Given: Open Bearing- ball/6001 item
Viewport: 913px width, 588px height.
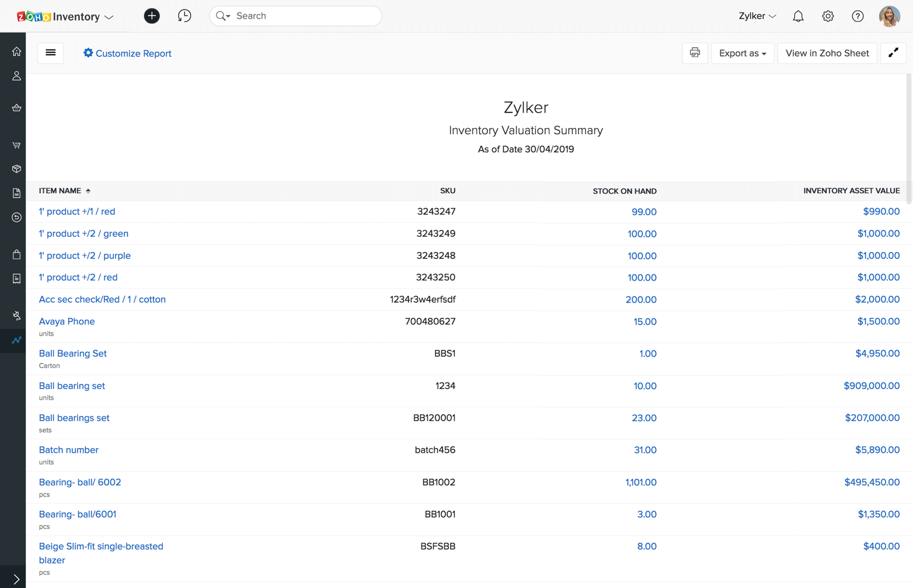Looking at the screenshot, I should click(78, 514).
